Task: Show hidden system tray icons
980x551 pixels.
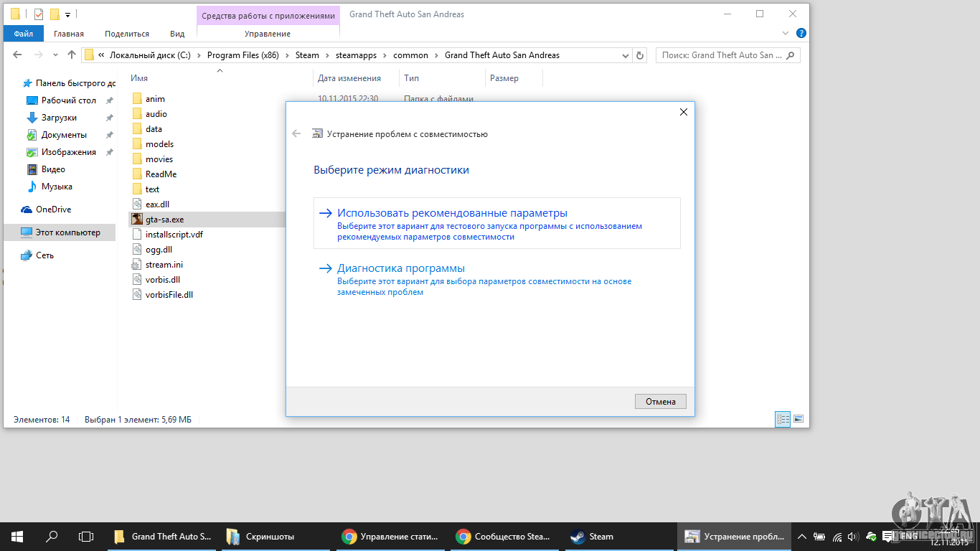Action: [801, 537]
